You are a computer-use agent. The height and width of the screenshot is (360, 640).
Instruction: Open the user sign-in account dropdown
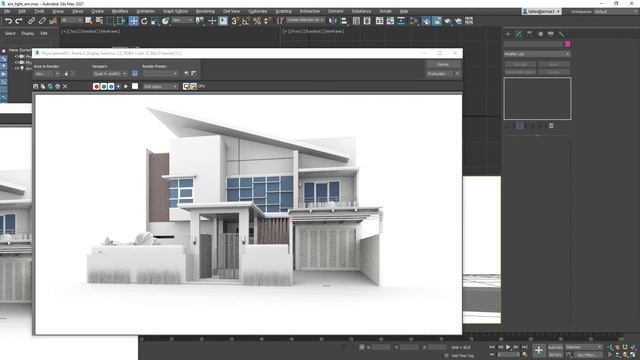541,11
